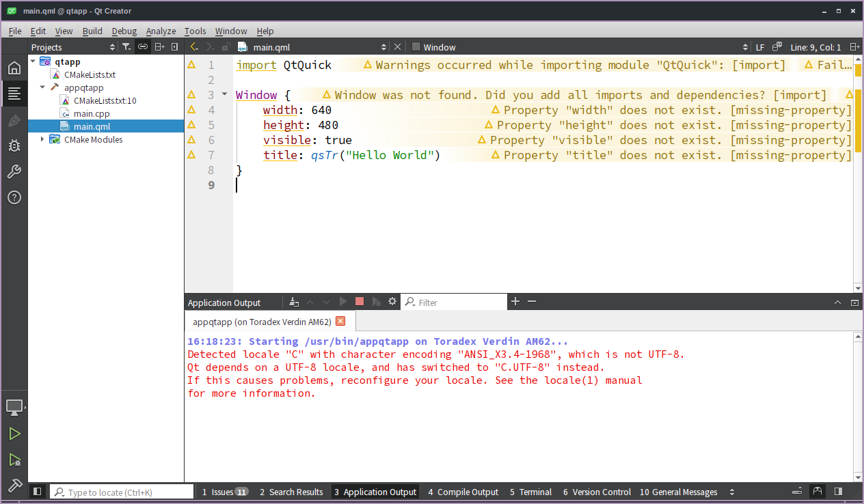The image size is (864, 504).
Task: Switch to Edit mode icon
Action: point(14,94)
